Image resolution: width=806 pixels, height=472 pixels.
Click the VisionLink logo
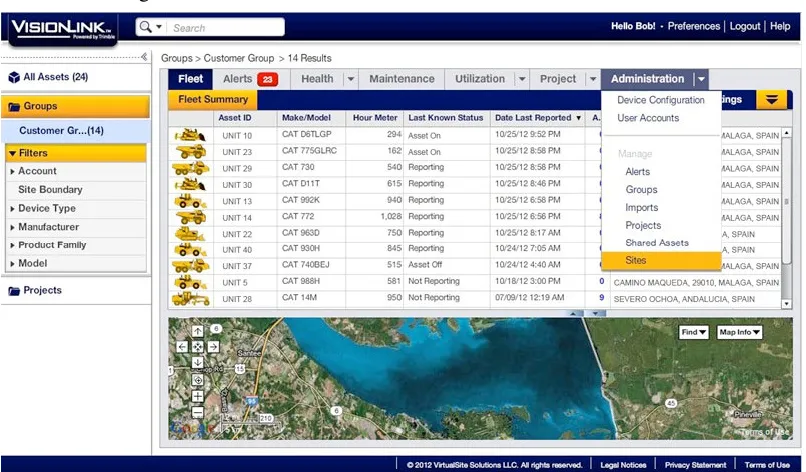(x=62, y=28)
